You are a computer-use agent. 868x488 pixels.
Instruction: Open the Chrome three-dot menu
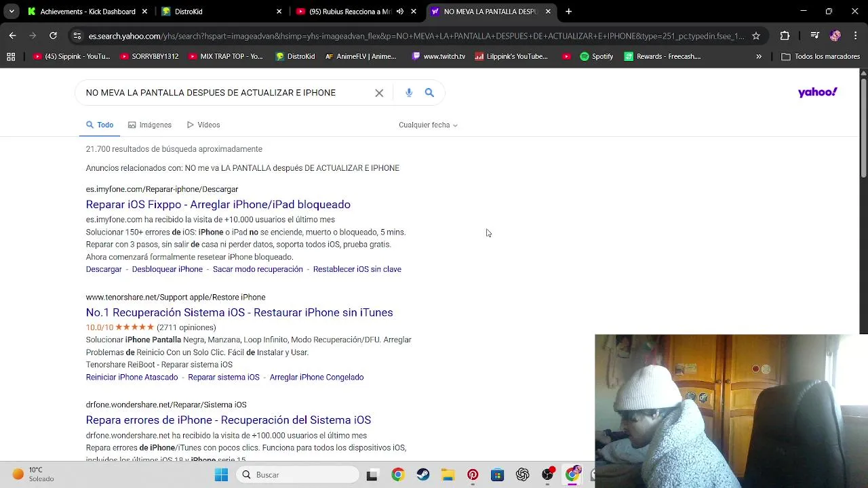(x=854, y=36)
